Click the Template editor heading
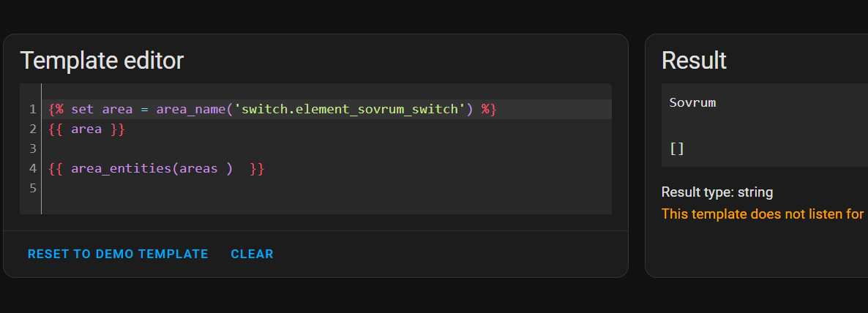Viewport: 868px width, 313px height. coord(102,60)
